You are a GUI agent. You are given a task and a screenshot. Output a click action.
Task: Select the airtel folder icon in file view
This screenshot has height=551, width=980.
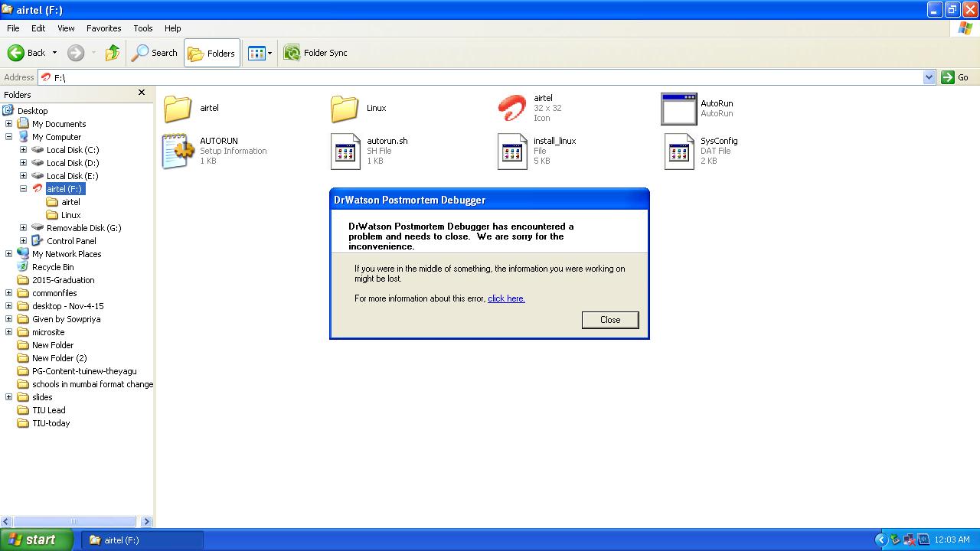178,109
